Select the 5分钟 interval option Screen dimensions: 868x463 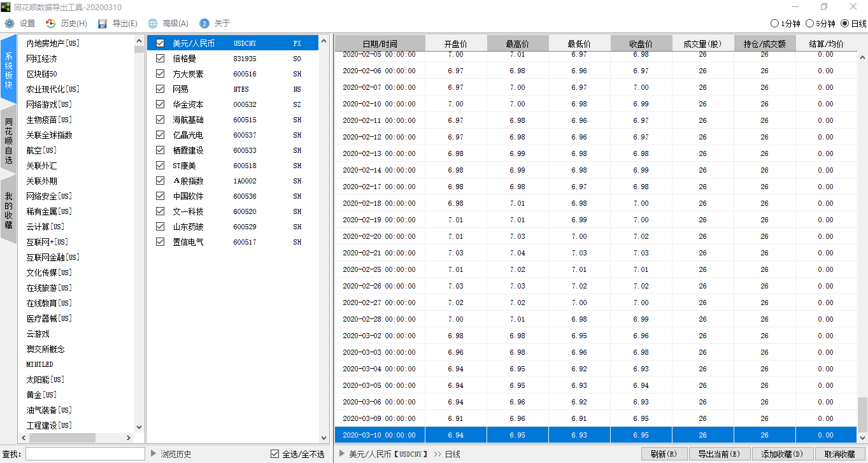point(809,24)
